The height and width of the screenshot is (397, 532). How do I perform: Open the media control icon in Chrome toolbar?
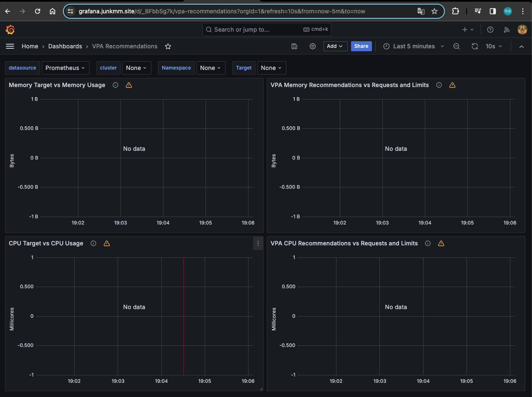(478, 11)
